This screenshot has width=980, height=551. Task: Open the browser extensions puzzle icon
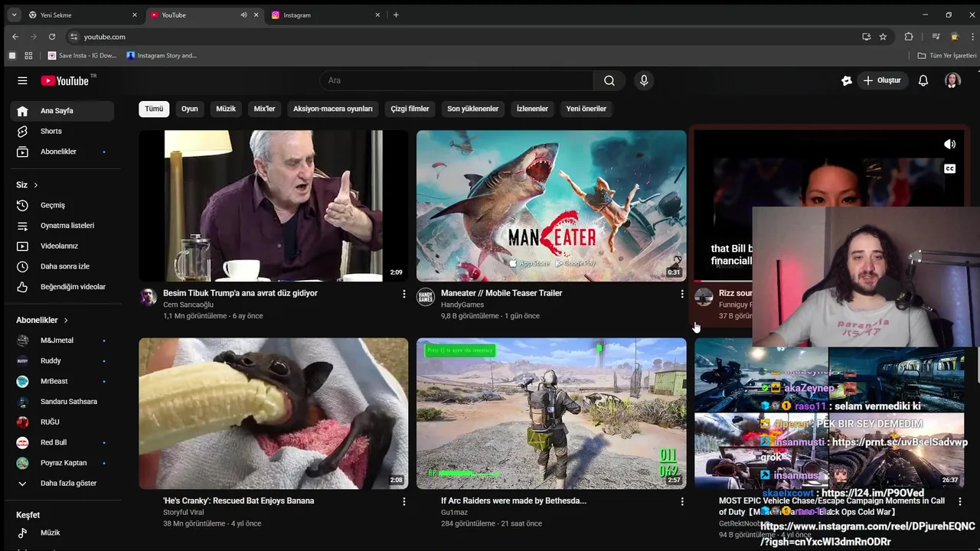(909, 37)
